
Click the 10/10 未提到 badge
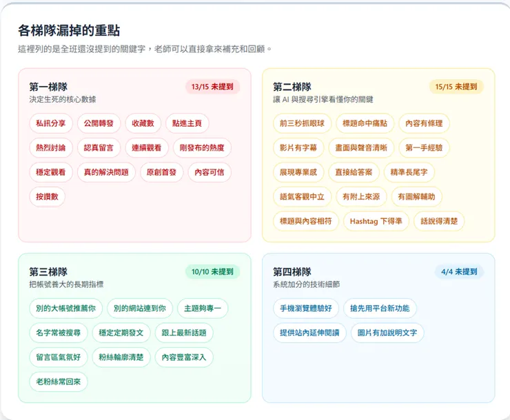tap(212, 272)
